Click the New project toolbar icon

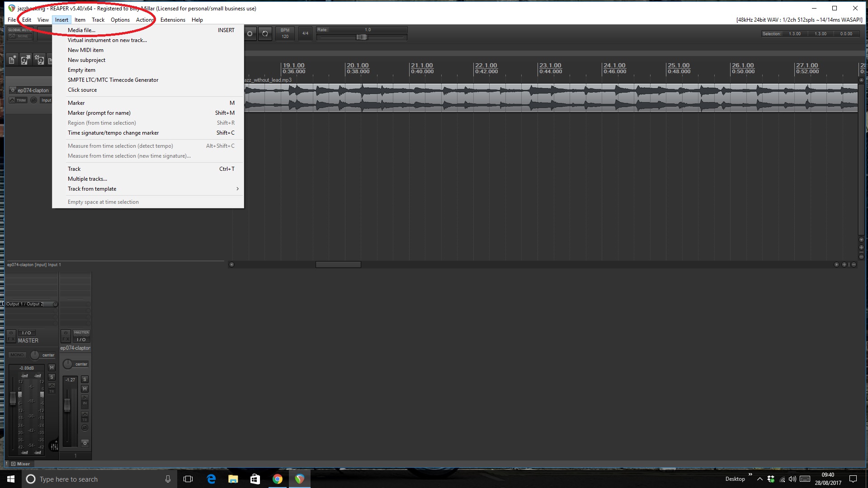pyautogui.click(x=12, y=60)
